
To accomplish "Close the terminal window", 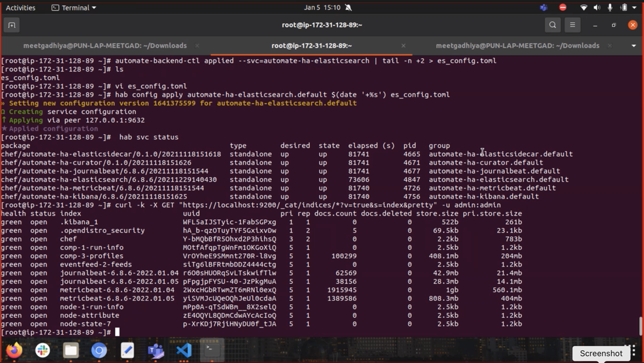I will (632, 25).
